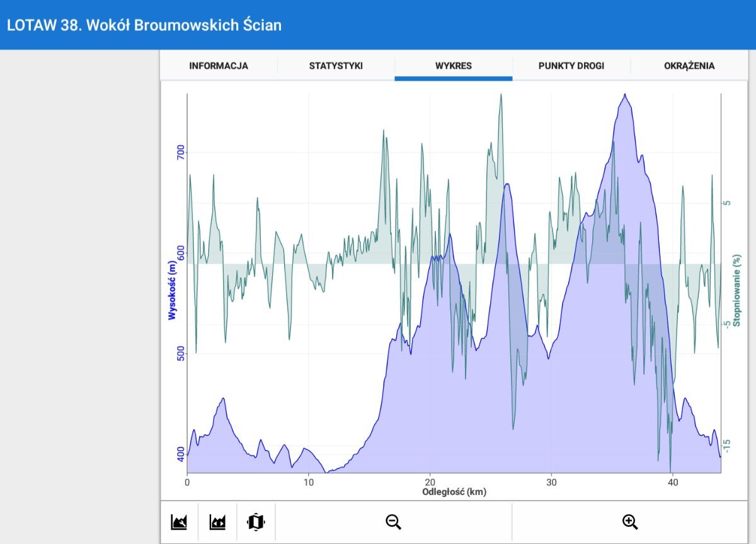This screenshot has height=544, width=756.
Task: Click the map with arrows icon
Action: [x=256, y=522]
